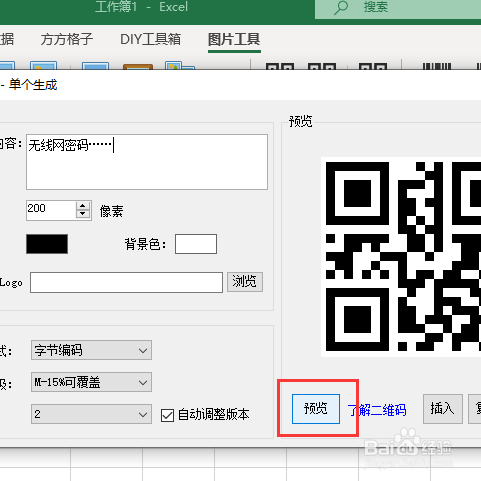The width and height of the screenshot is (481, 481).
Task: Open the DIY工具箱 ribbon tab
Action: point(150,39)
